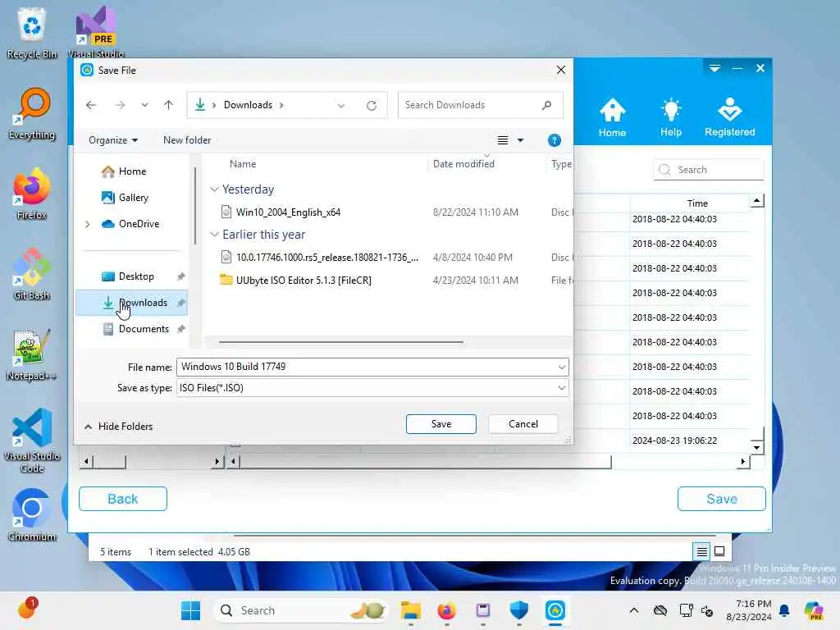Open the Windows Start menu

[190, 610]
